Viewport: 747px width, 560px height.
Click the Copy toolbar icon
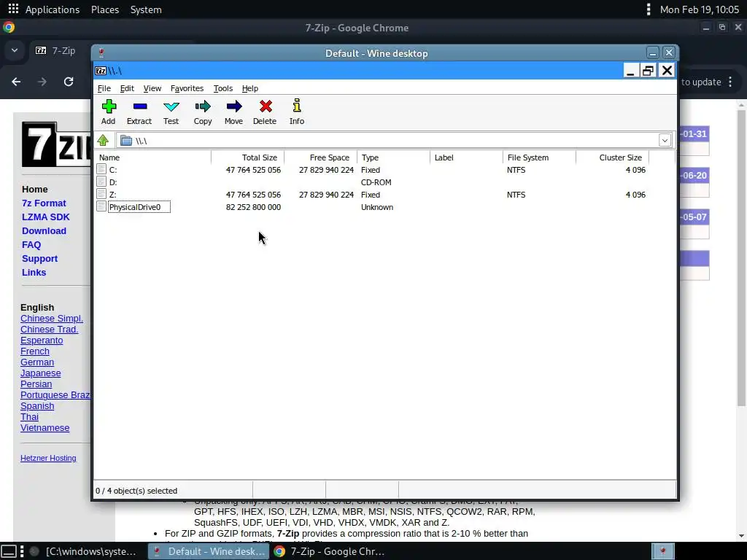click(203, 106)
